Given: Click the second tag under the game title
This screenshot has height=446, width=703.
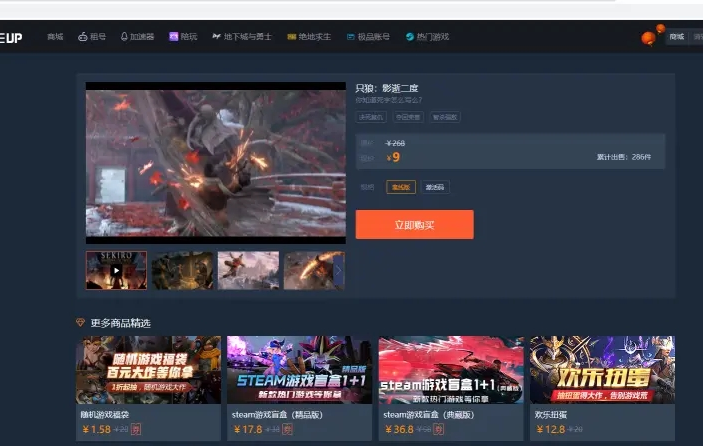Looking at the screenshot, I should [x=408, y=117].
